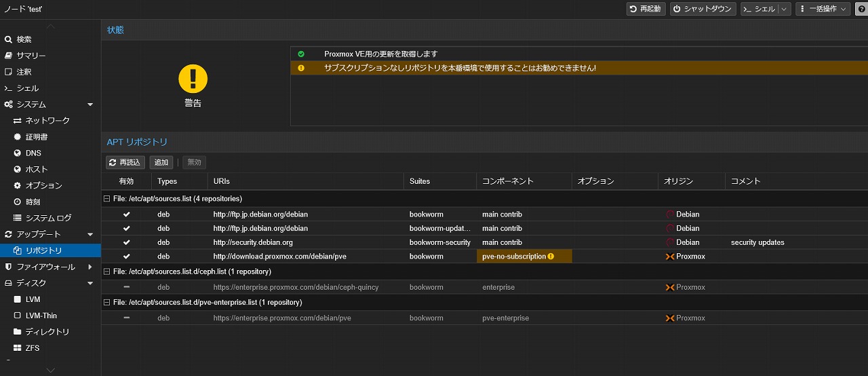Click Proxmox logo in pve-enterprise row
The image size is (868, 376).
click(x=670, y=318)
